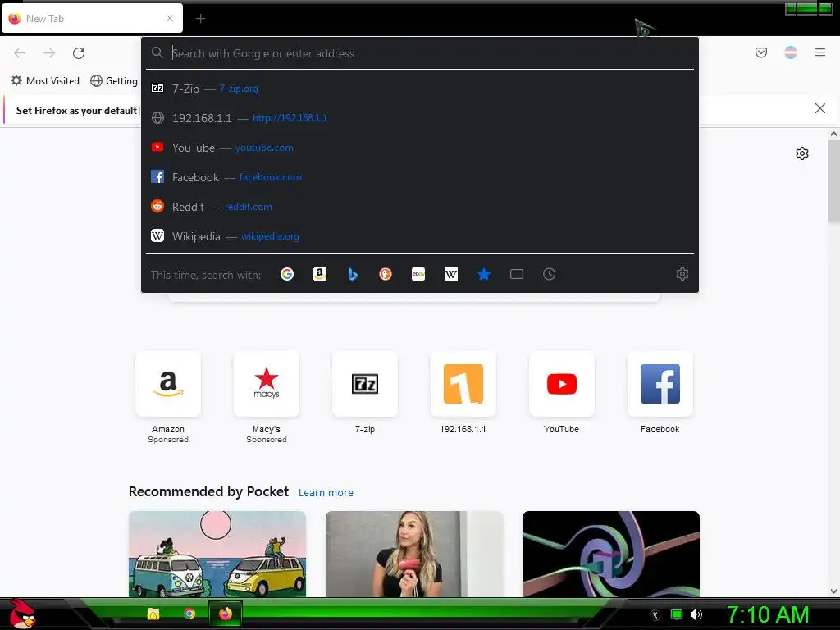Screen dimensions: 840x630
Task: Open search settings gear in dropdown
Action: pyautogui.click(x=682, y=274)
